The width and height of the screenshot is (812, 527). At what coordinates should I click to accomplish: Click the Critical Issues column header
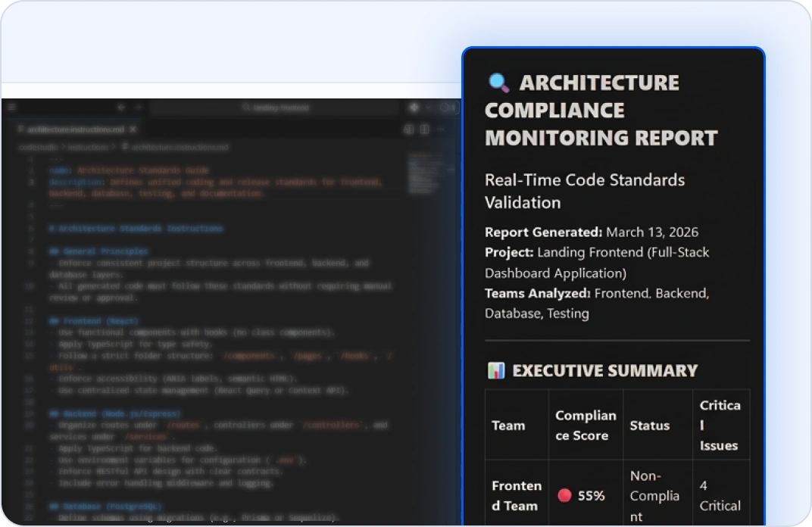(720, 425)
